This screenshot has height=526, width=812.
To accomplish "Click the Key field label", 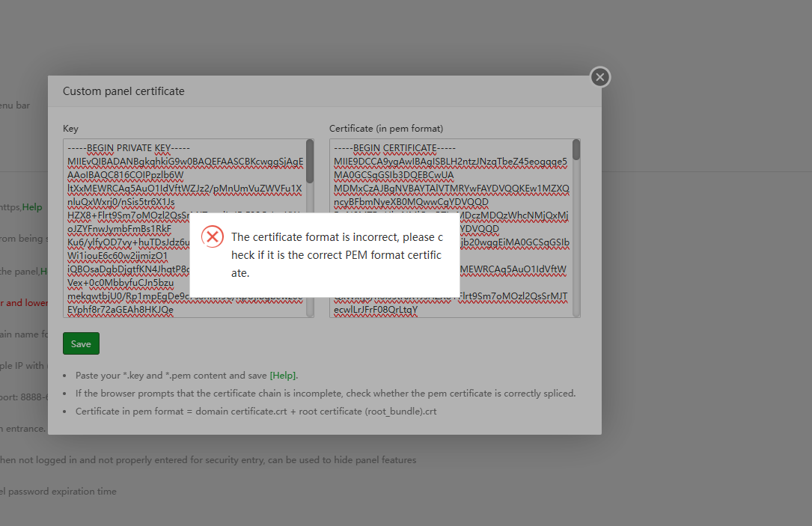I will pos(70,129).
